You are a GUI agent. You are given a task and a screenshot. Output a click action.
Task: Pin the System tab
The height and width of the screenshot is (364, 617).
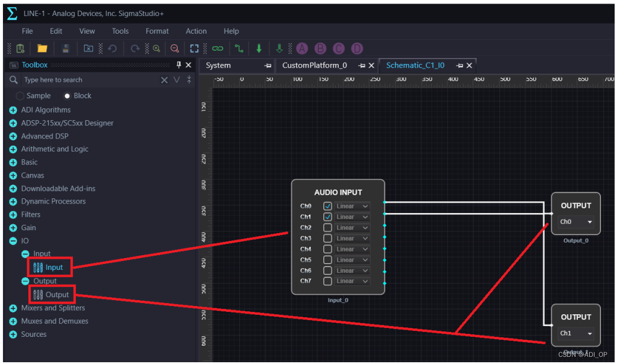[x=268, y=66]
